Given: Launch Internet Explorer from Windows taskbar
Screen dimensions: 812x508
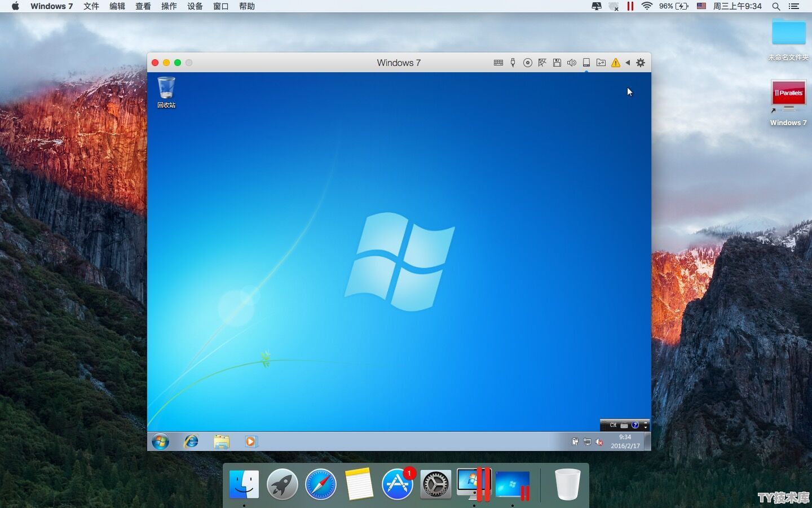Looking at the screenshot, I should [191, 441].
